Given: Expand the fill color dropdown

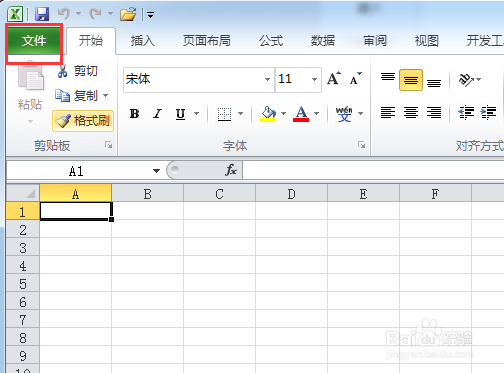Looking at the screenshot, I should [284, 114].
